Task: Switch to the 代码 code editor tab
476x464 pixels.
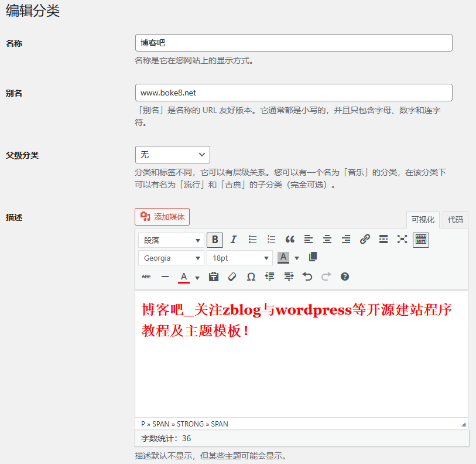Action: [x=455, y=220]
